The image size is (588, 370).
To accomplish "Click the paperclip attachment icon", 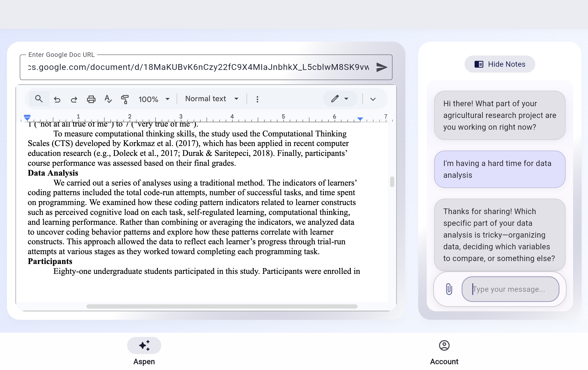I will pyautogui.click(x=449, y=289).
